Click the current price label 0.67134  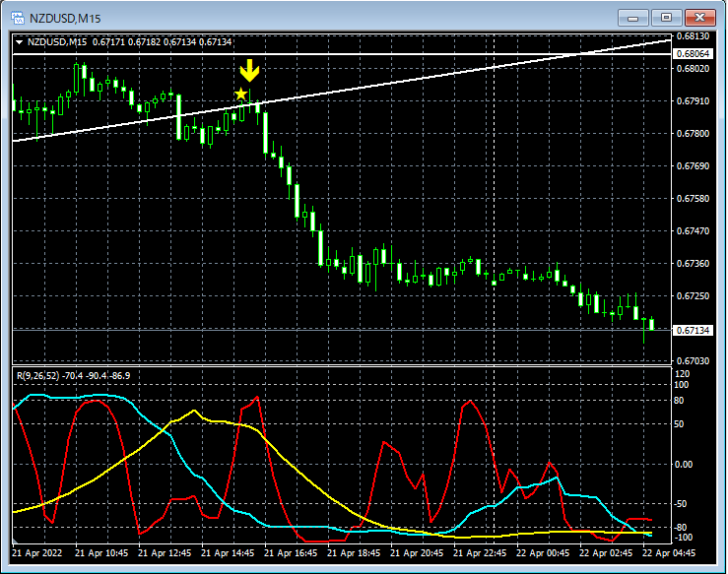[x=693, y=331]
